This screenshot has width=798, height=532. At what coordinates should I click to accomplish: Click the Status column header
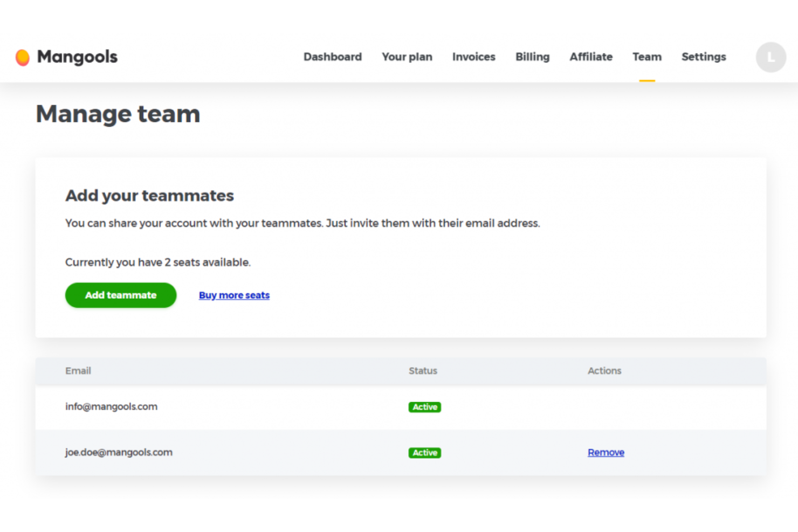coord(423,371)
